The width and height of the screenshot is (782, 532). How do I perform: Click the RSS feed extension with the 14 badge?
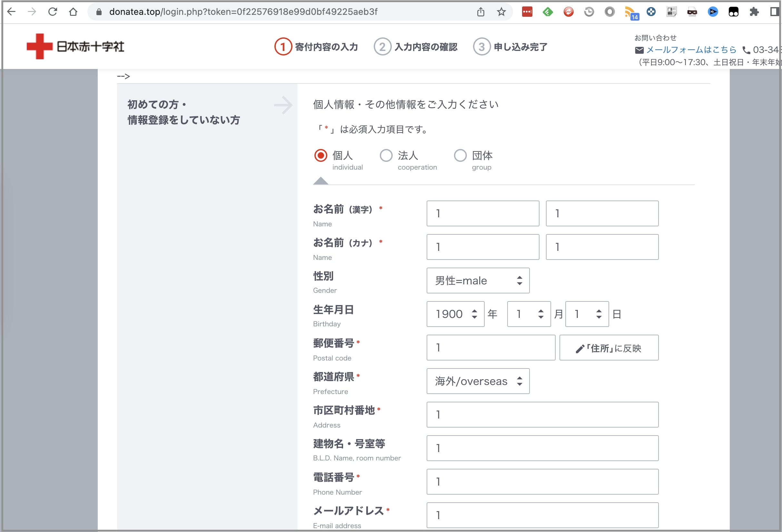(x=630, y=13)
